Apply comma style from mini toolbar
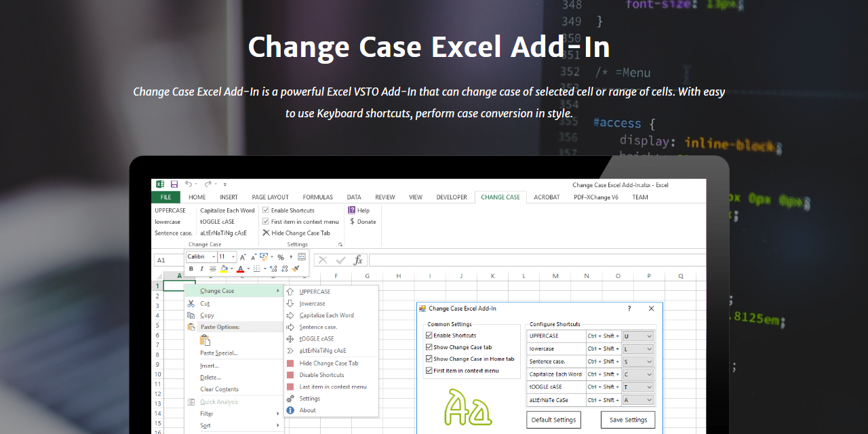 pyautogui.click(x=291, y=257)
